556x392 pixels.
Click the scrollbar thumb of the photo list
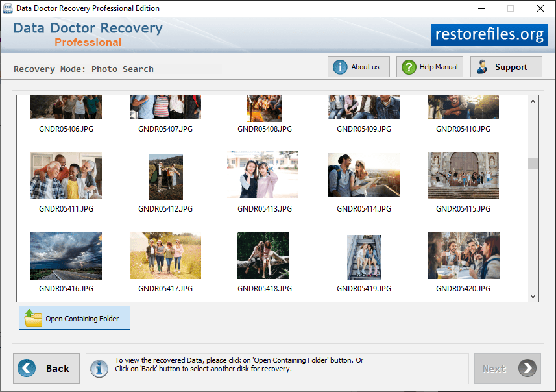point(533,163)
